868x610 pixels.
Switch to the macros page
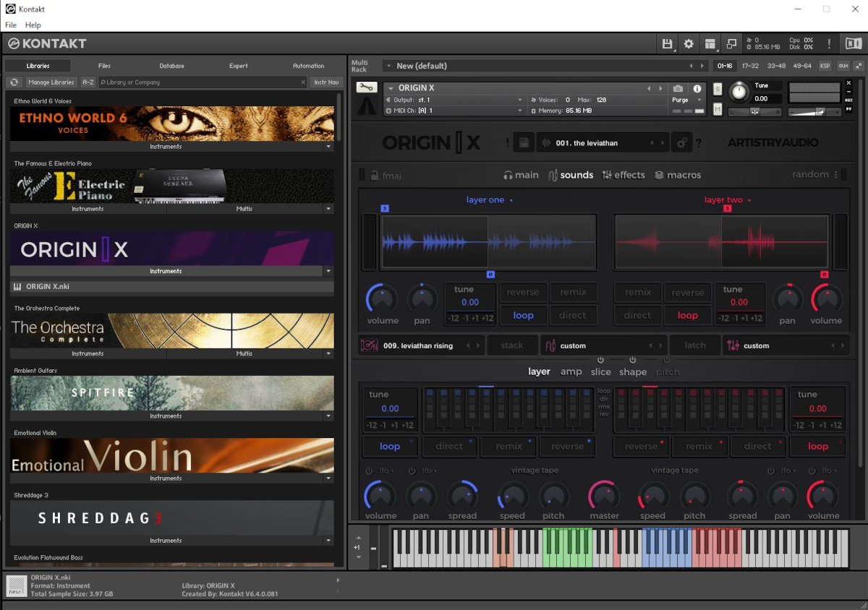(x=678, y=175)
